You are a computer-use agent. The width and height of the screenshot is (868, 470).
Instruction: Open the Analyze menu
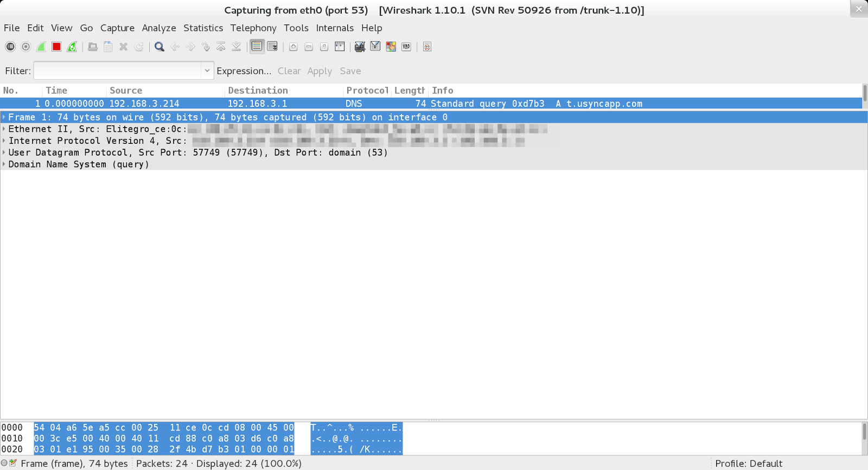pos(159,28)
